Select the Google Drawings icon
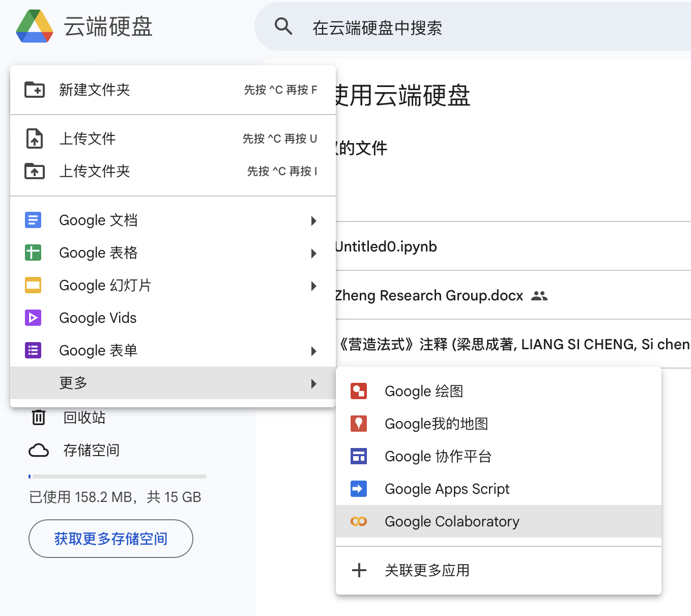691x616 pixels. pyautogui.click(x=359, y=391)
